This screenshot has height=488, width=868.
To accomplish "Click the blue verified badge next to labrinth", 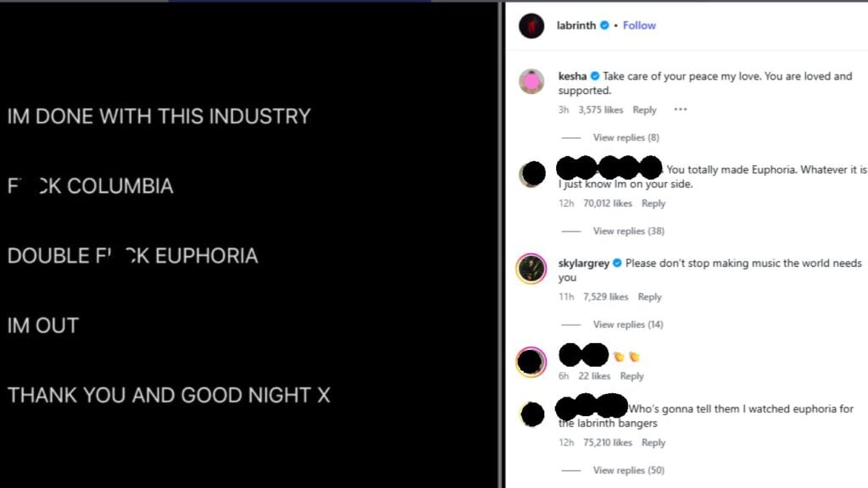I will pyautogui.click(x=604, y=25).
